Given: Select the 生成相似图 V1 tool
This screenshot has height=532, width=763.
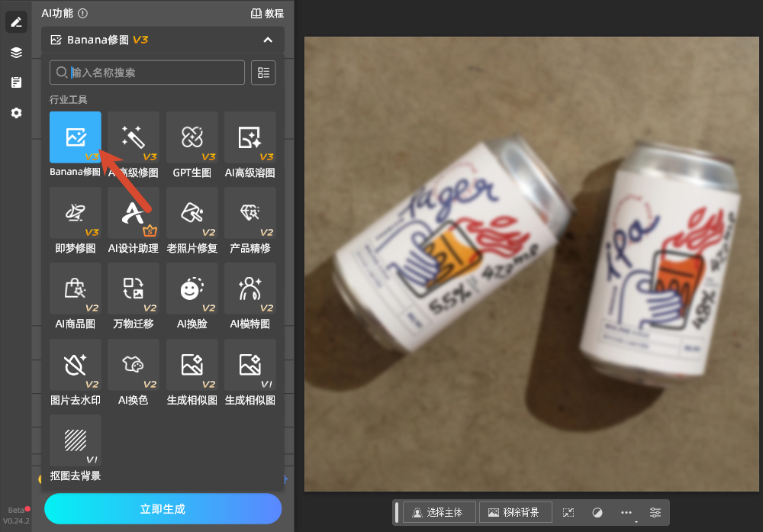Looking at the screenshot, I should coord(250,365).
